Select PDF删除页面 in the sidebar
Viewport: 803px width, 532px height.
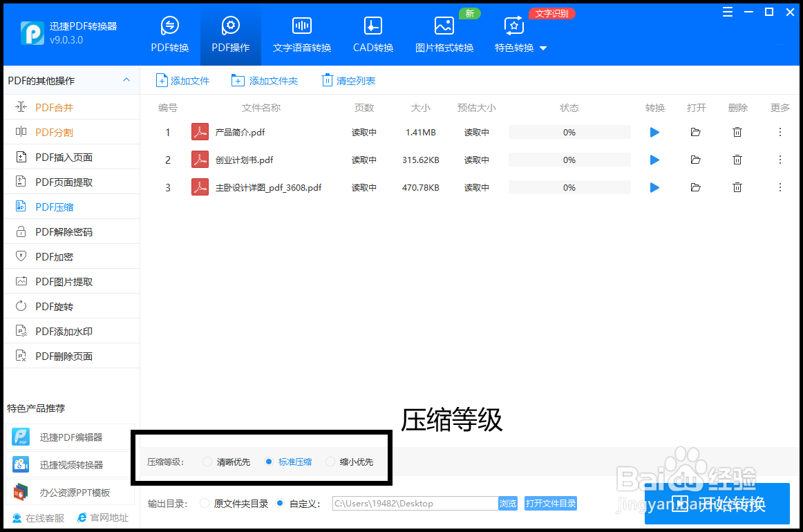[72, 356]
